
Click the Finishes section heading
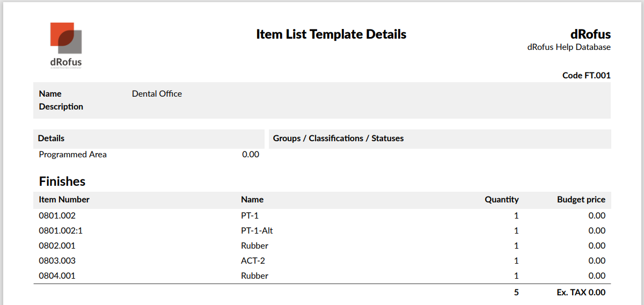click(62, 181)
